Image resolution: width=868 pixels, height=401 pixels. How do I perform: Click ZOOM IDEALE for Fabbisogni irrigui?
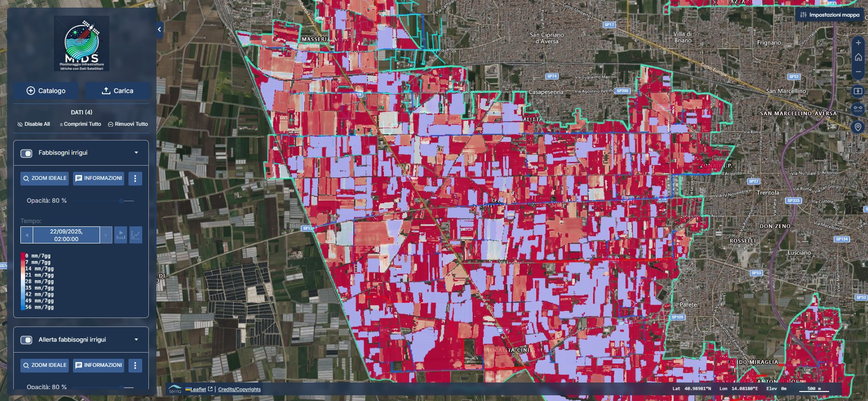[45, 178]
